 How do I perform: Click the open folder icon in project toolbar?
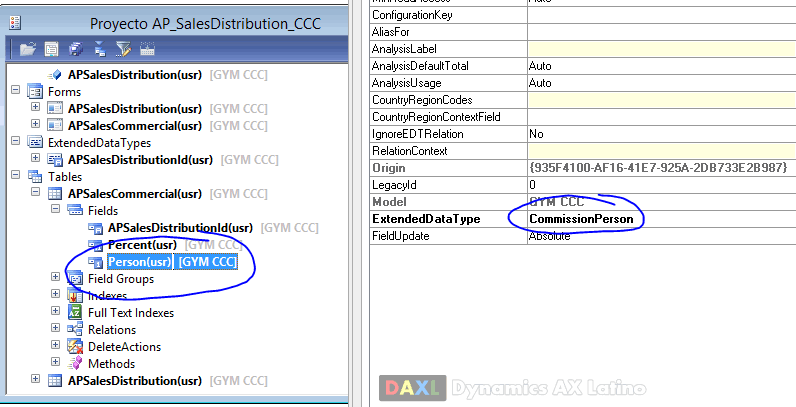click(x=28, y=49)
